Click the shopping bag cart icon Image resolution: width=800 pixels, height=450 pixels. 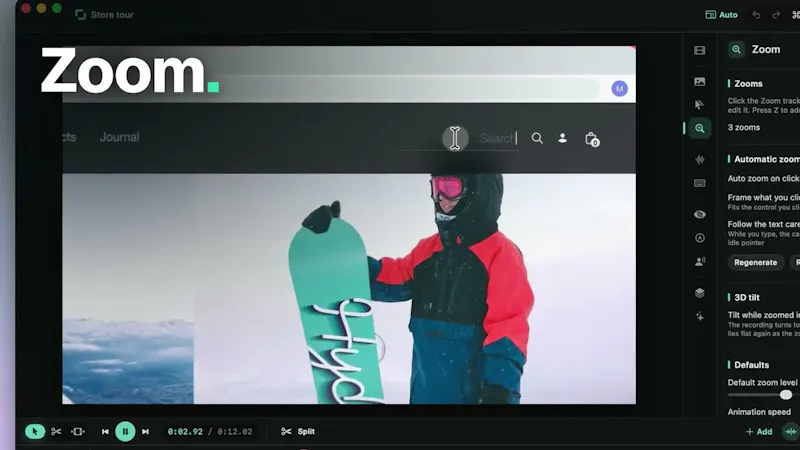(x=591, y=139)
